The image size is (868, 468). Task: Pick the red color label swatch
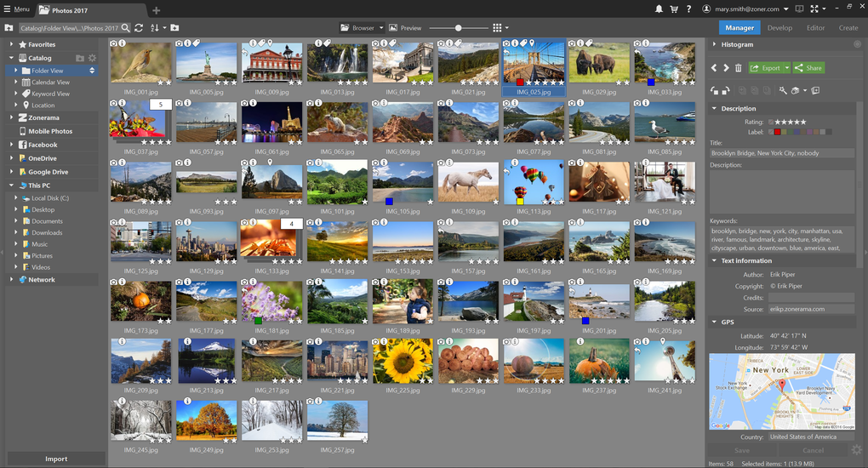pos(777,132)
